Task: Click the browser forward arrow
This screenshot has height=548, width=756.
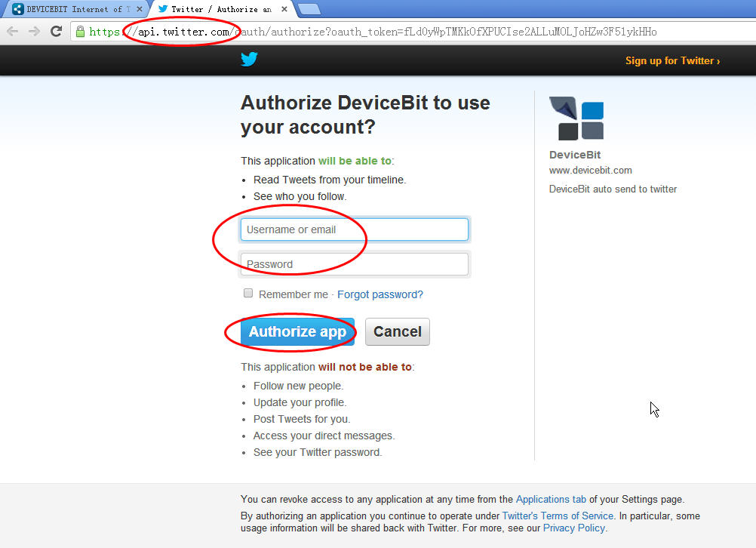Action: (x=34, y=32)
